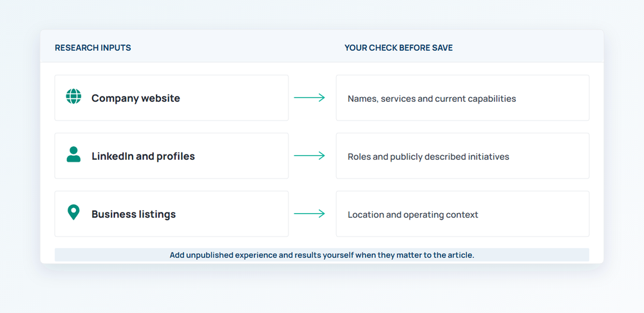Click the RESEARCH INPUTS column heading
The image size is (644, 313).
(x=93, y=48)
